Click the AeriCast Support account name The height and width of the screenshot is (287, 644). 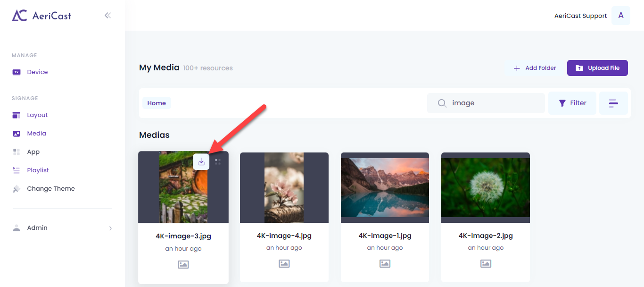[580, 16]
